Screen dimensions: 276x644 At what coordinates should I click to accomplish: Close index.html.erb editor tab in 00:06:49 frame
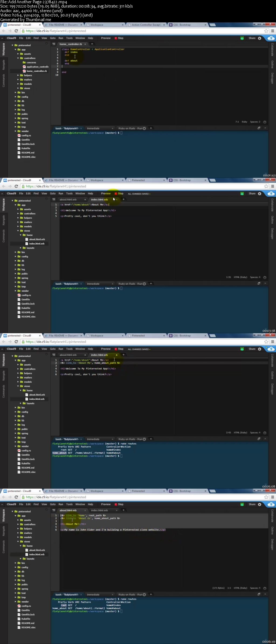[117, 510]
